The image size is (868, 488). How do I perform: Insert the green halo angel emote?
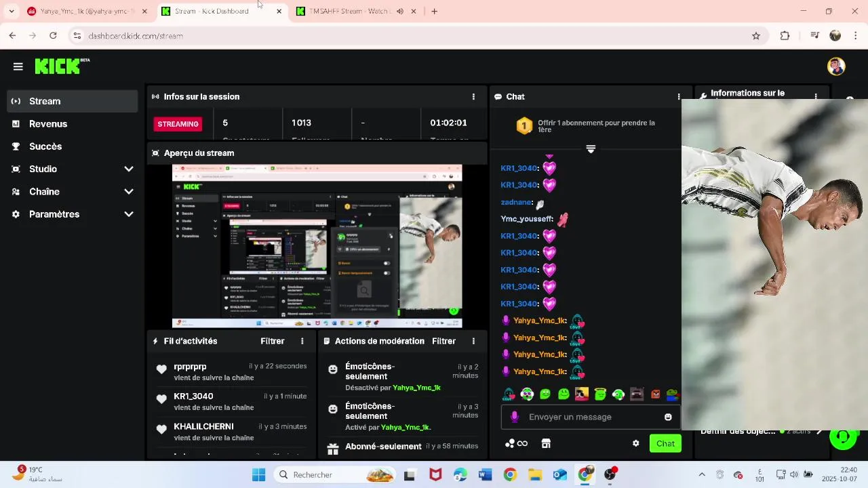coord(600,394)
